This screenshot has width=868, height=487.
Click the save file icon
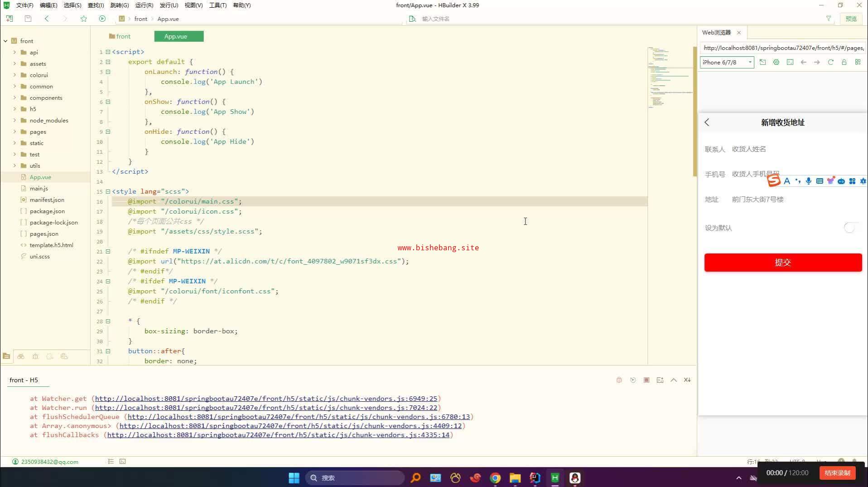click(x=28, y=19)
